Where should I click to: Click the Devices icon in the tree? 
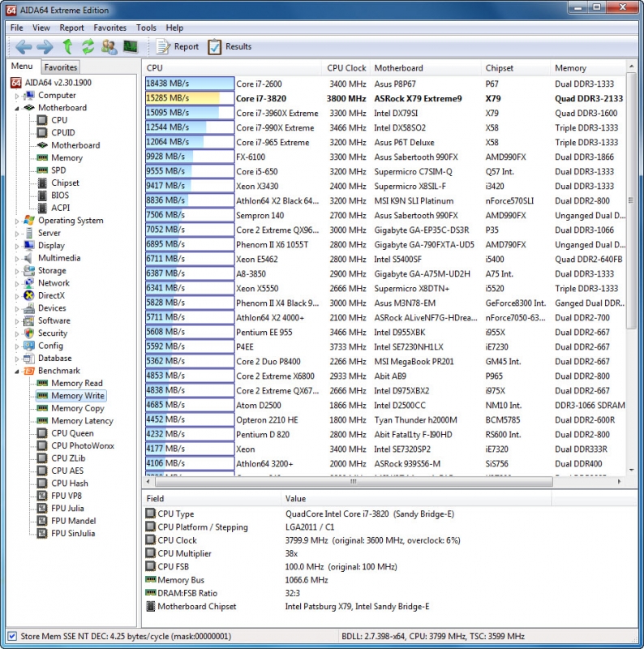[x=29, y=308]
